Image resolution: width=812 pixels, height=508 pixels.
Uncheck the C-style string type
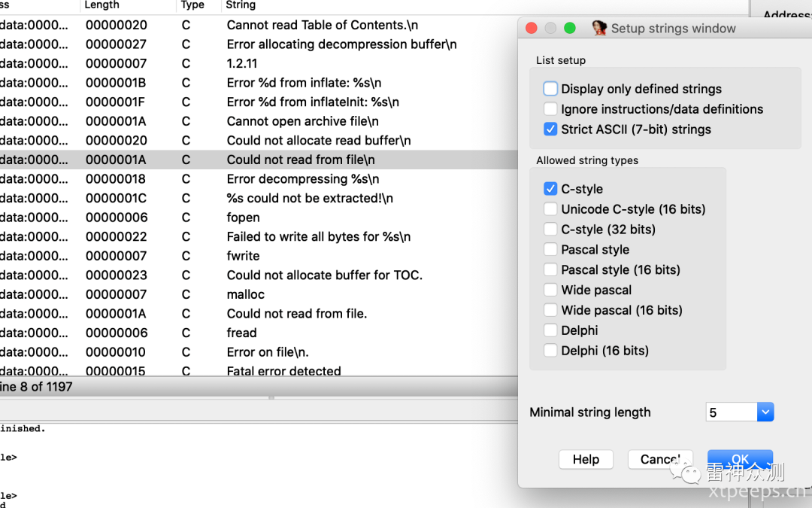pos(550,189)
